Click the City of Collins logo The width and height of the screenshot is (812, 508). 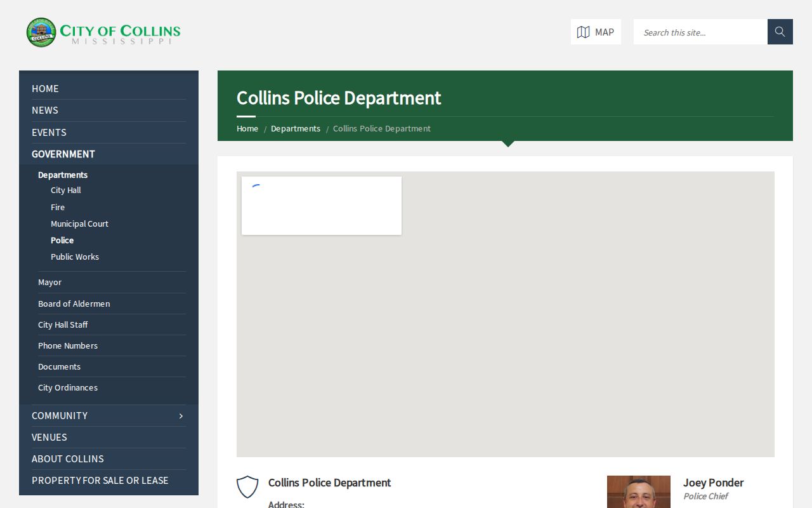[103, 32]
